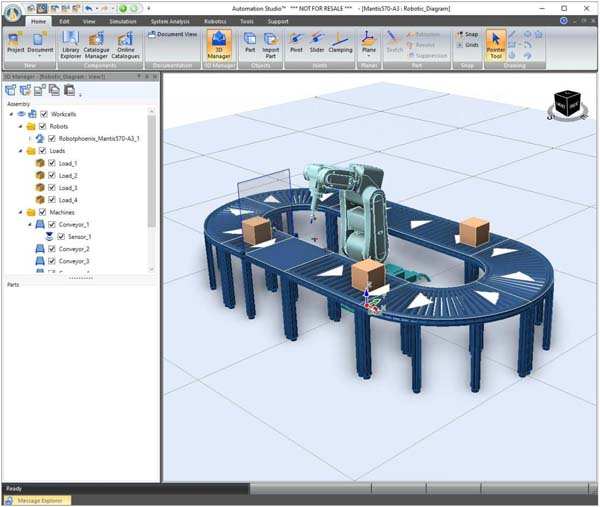Image resolution: width=600 pixels, height=507 pixels.
Task: Select the Slider joint tool
Action: [x=317, y=42]
